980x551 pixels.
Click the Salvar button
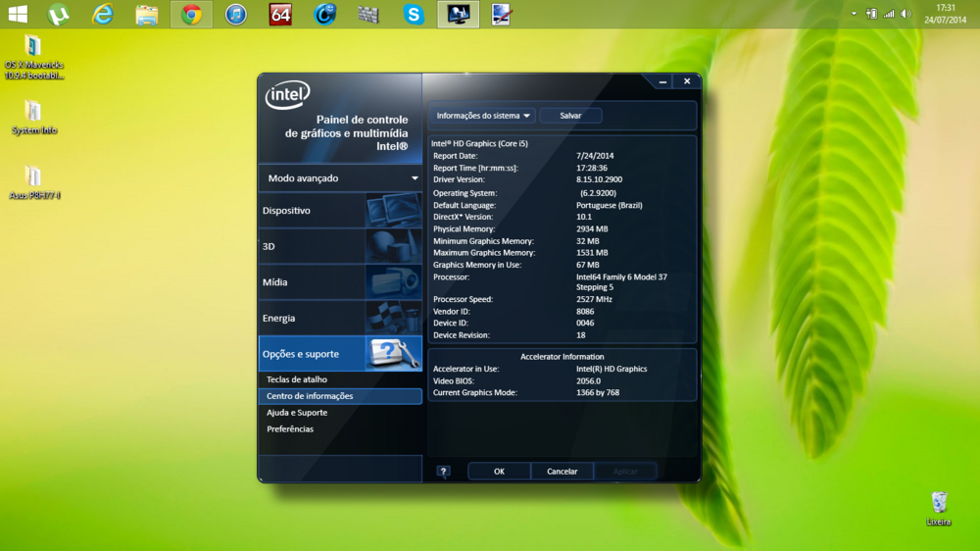pos(570,116)
